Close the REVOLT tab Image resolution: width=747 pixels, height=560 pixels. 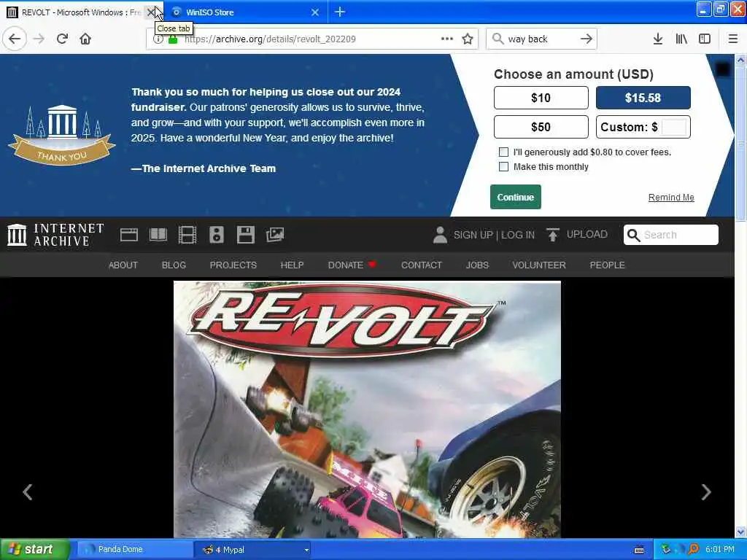150,12
